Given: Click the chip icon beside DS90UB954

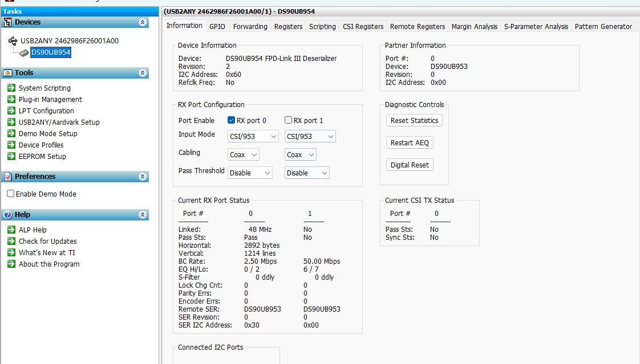Looking at the screenshot, I should pyautogui.click(x=25, y=52).
